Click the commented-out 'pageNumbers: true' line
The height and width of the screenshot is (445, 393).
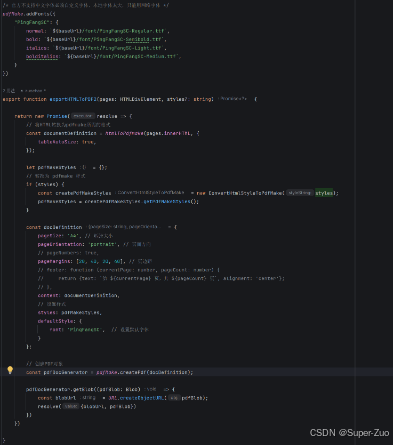pyautogui.click(x=68, y=253)
